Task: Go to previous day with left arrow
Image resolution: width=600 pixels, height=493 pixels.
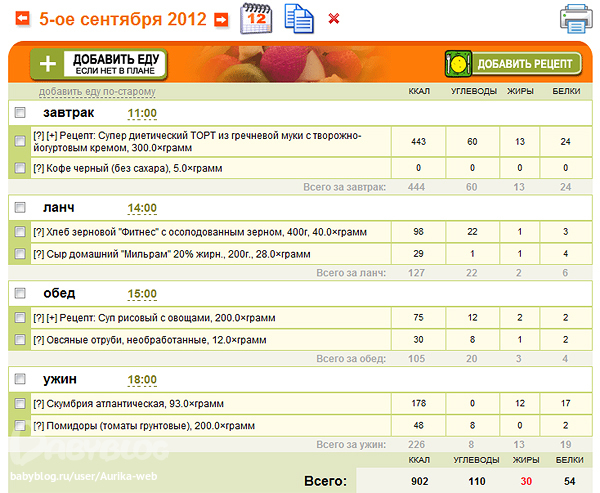Action: [18, 19]
